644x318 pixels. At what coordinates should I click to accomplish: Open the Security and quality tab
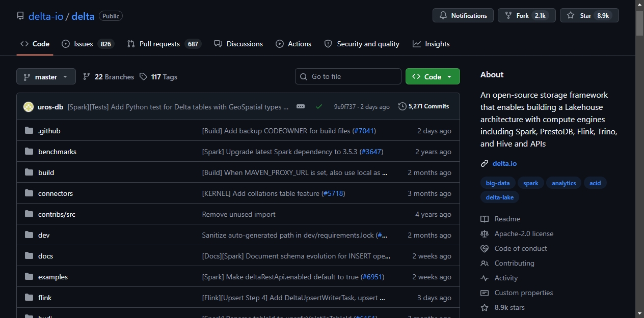click(x=362, y=44)
